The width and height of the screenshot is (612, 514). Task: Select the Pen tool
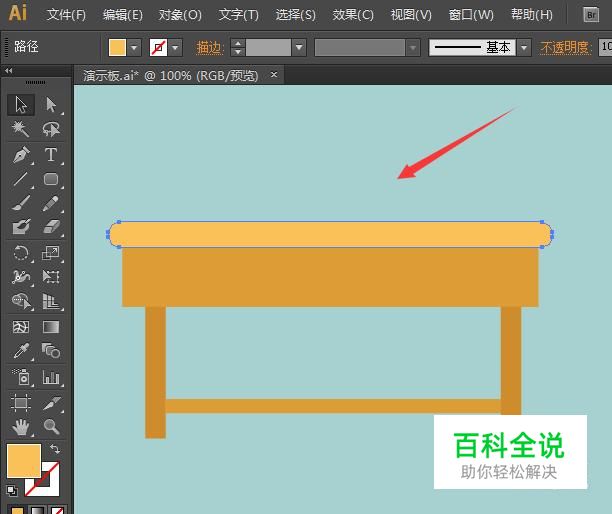tap(21, 155)
